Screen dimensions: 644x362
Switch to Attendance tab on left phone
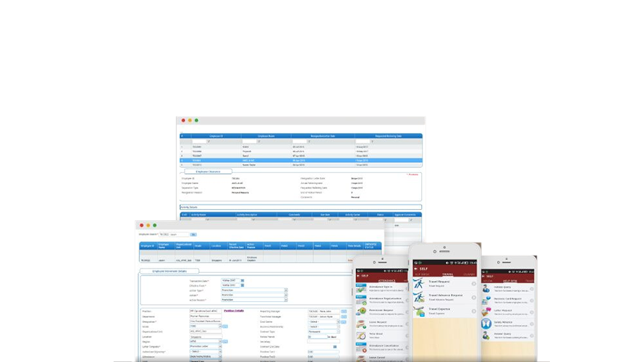point(386,281)
